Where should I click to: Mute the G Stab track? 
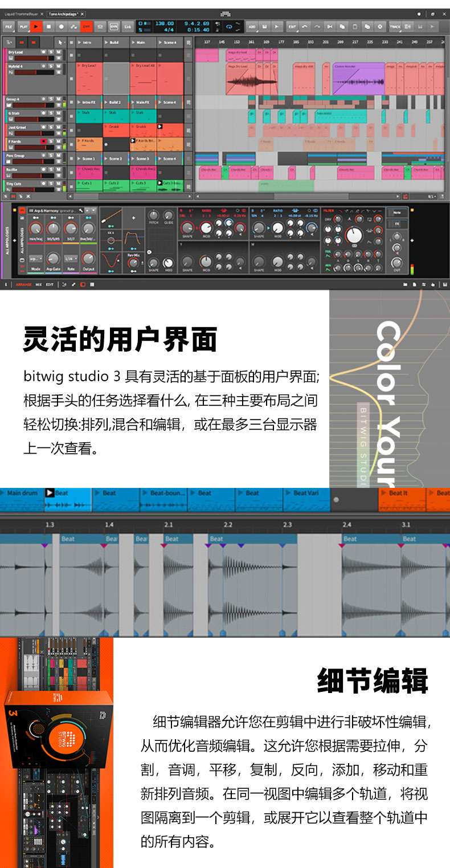tap(58, 113)
